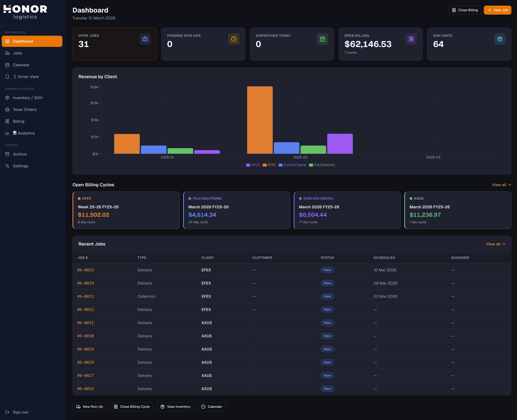Toggle the AXUS series in the chart legend
Image resolution: width=517 pixels, height=420 pixels.
pos(253,165)
